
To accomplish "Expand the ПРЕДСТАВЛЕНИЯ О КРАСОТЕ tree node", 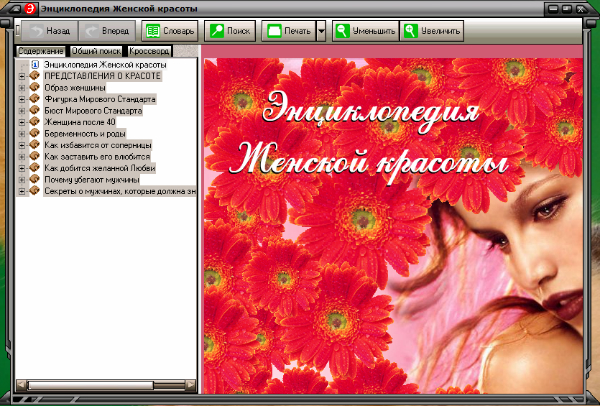I will [x=21, y=76].
